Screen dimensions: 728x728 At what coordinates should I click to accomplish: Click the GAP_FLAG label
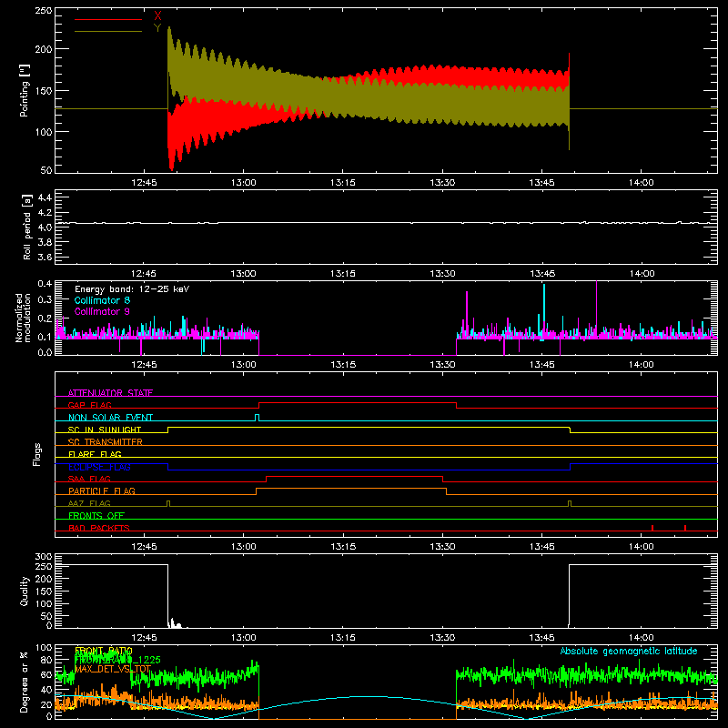[89, 405]
